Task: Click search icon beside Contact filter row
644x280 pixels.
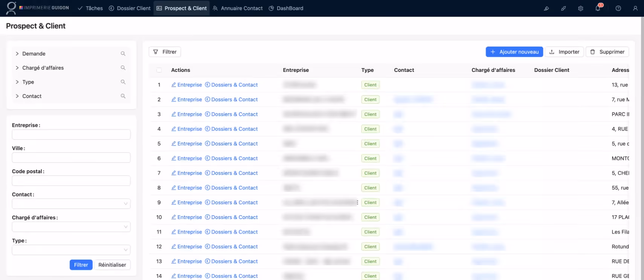Action: 123,96
